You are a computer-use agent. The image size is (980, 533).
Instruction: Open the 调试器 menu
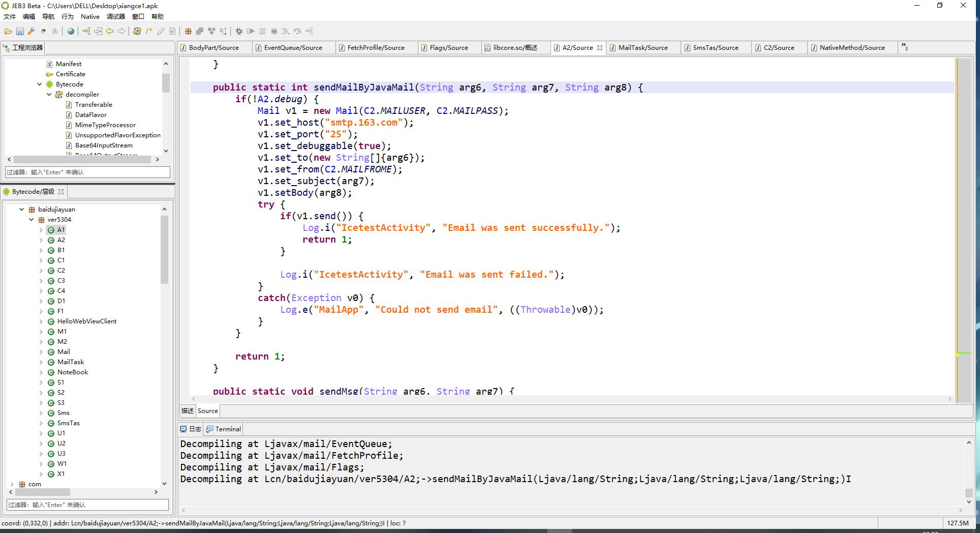(116, 17)
